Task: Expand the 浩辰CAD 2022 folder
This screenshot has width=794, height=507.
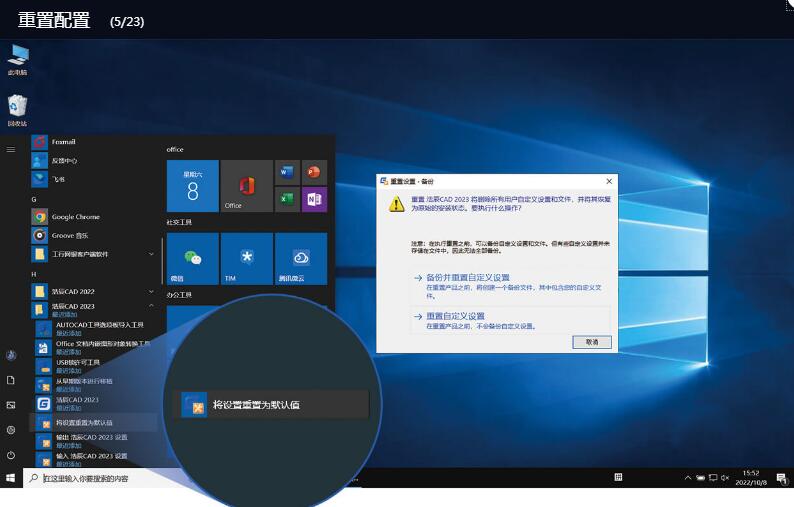Action: pyautogui.click(x=93, y=291)
